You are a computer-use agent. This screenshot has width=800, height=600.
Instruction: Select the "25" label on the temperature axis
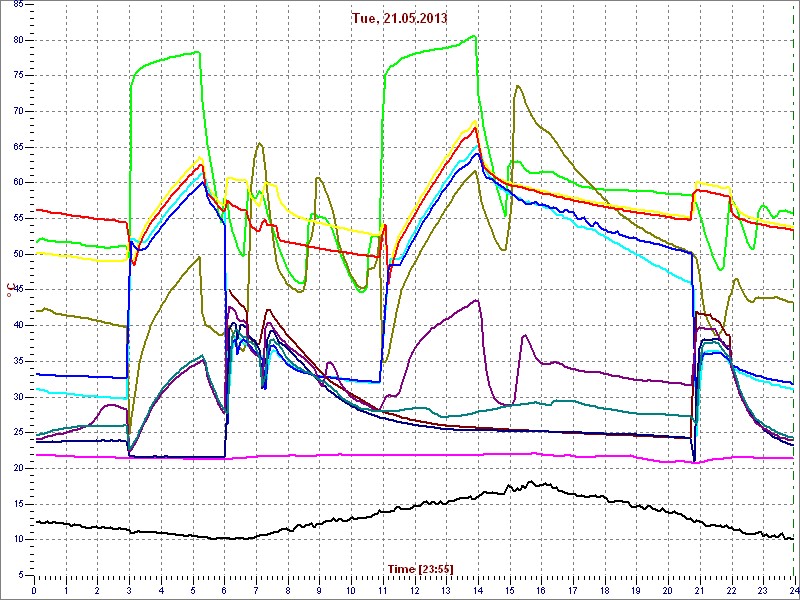click(x=16, y=433)
